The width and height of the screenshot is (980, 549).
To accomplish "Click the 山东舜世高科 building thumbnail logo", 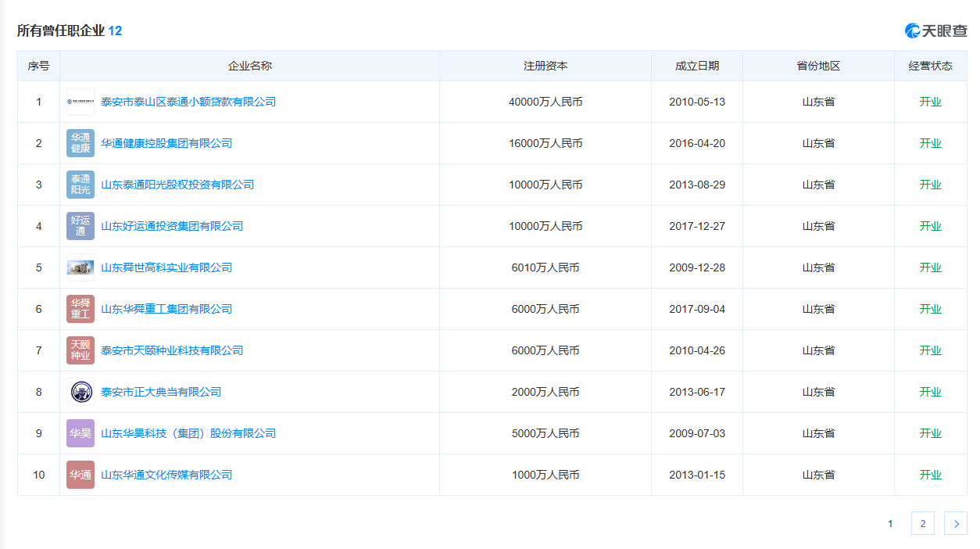I will [x=80, y=267].
